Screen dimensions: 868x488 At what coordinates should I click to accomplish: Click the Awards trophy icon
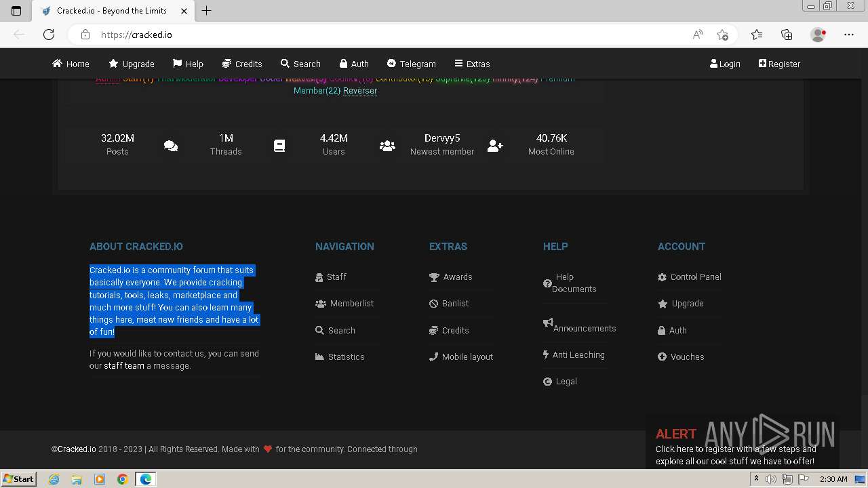[434, 277]
